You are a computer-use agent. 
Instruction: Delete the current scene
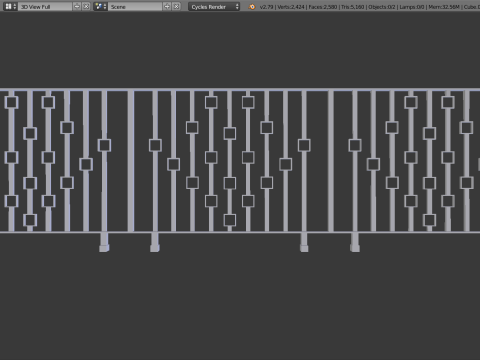(x=176, y=6)
